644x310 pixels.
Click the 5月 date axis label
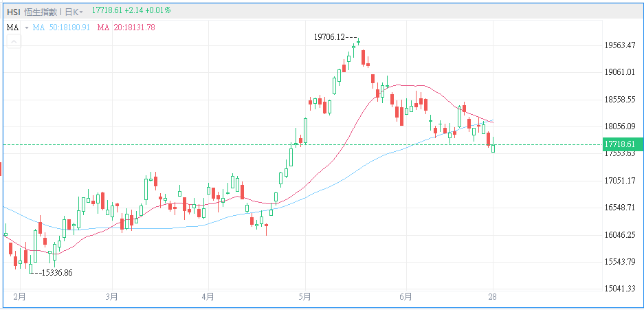(x=305, y=297)
